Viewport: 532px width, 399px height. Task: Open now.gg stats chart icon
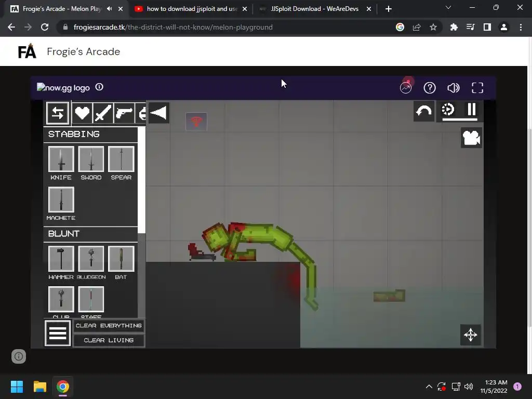tap(406, 88)
